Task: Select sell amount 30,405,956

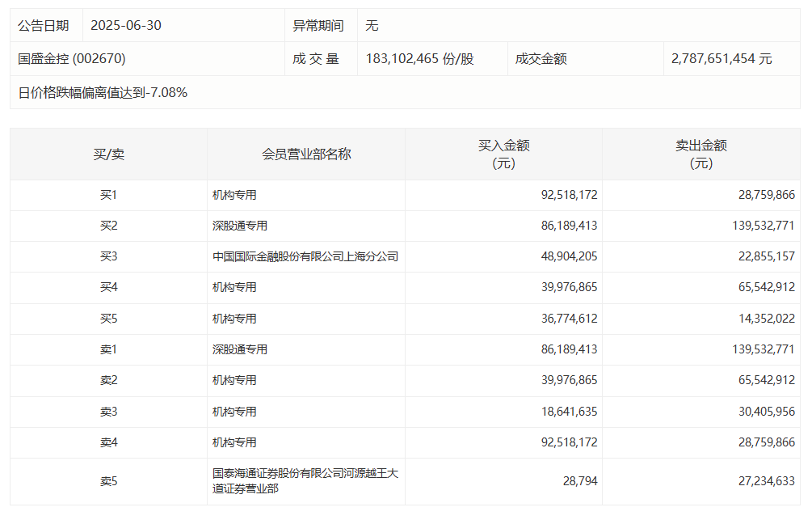Action: (x=767, y=412)
